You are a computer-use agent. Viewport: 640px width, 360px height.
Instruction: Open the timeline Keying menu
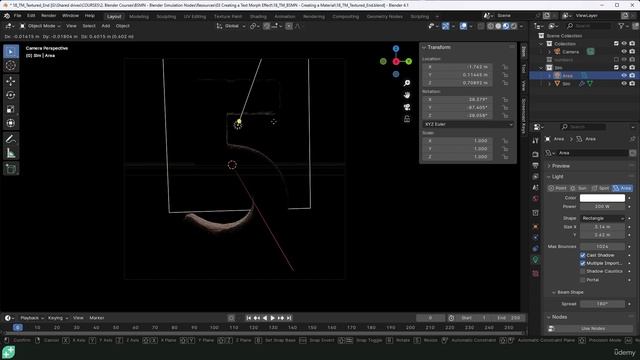58,318
